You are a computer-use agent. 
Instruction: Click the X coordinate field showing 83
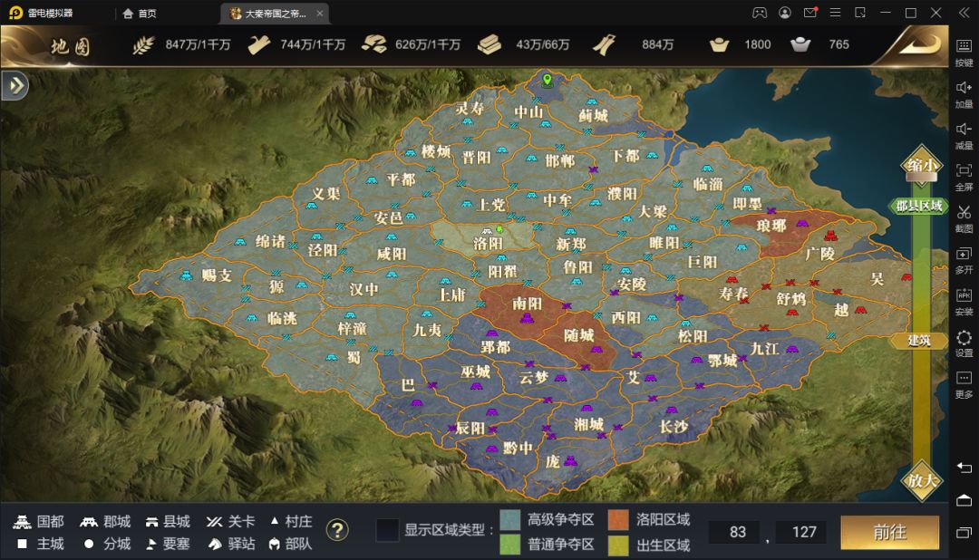737,532
